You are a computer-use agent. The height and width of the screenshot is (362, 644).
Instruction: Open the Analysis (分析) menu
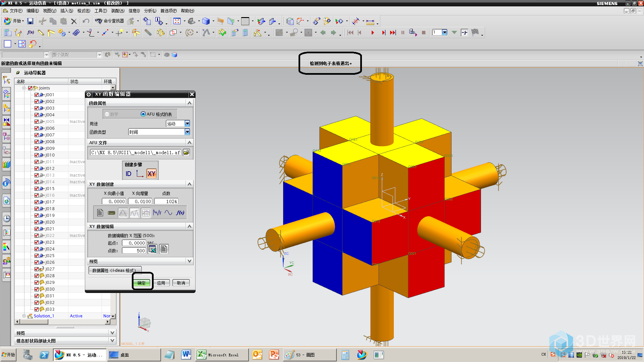(150, 11)
